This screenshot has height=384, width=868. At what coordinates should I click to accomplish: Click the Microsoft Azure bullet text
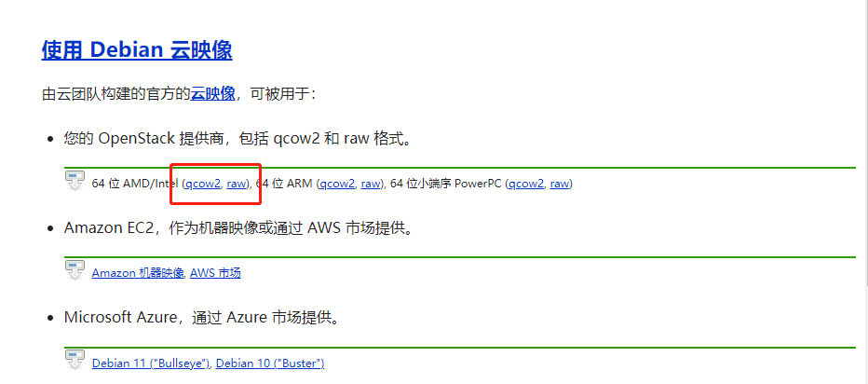(201, 318)
